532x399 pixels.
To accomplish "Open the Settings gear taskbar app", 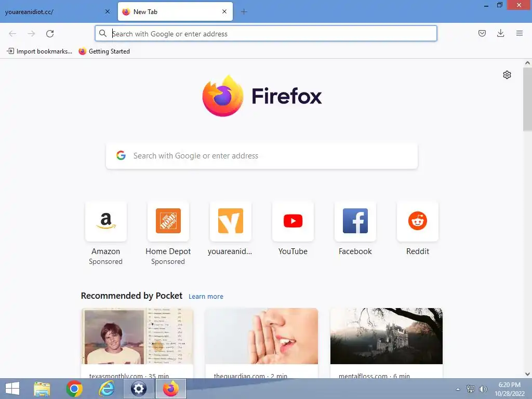I will click(x=138, y=389).
